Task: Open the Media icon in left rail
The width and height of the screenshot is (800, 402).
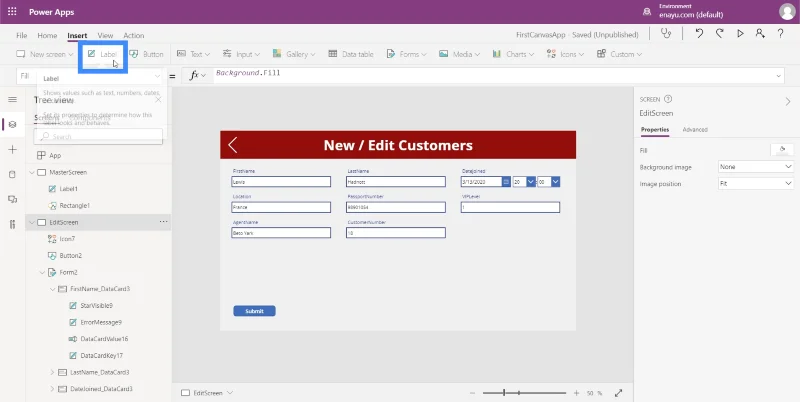Action: click(x=13, y=199)
